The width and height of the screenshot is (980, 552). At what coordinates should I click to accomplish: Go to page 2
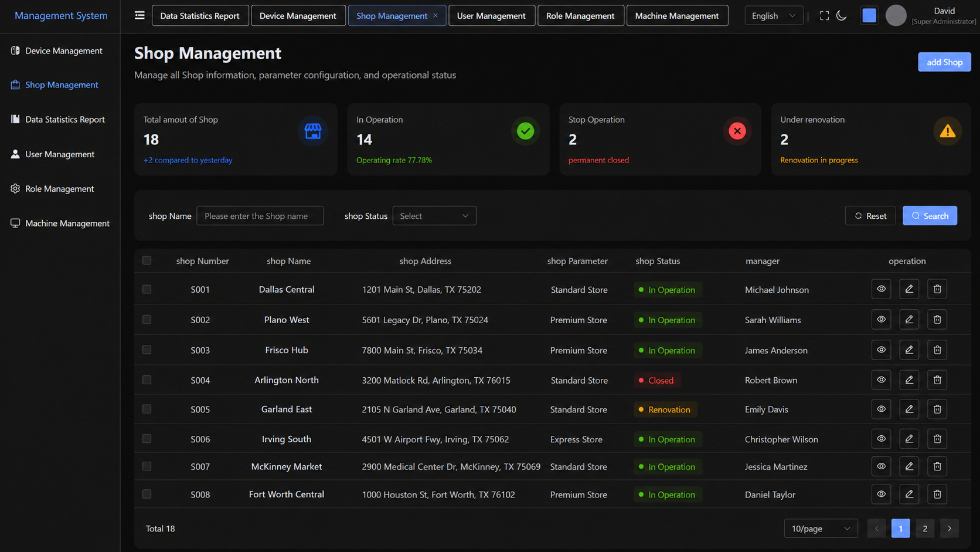pos(925,529)
